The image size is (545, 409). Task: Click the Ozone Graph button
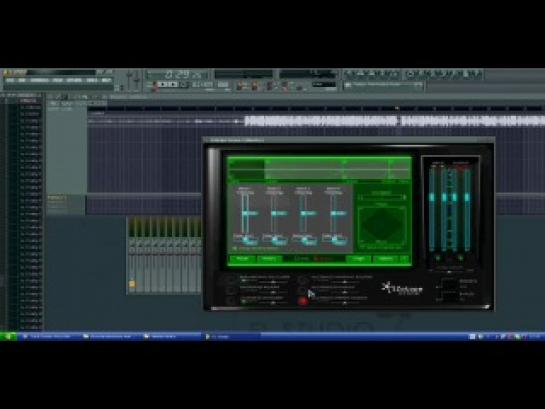358,259
